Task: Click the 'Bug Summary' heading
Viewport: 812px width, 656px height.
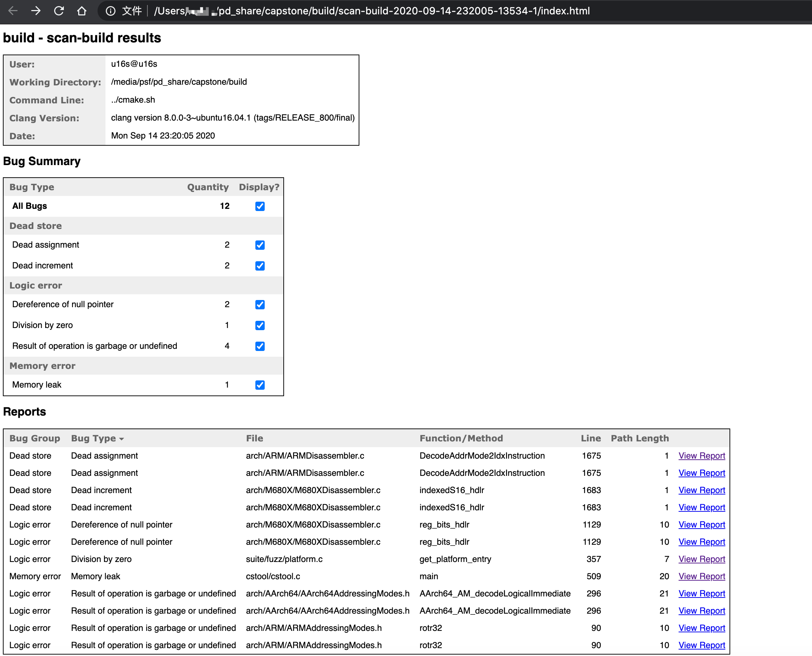Action: pyautogui.click(x=42, y=161)
